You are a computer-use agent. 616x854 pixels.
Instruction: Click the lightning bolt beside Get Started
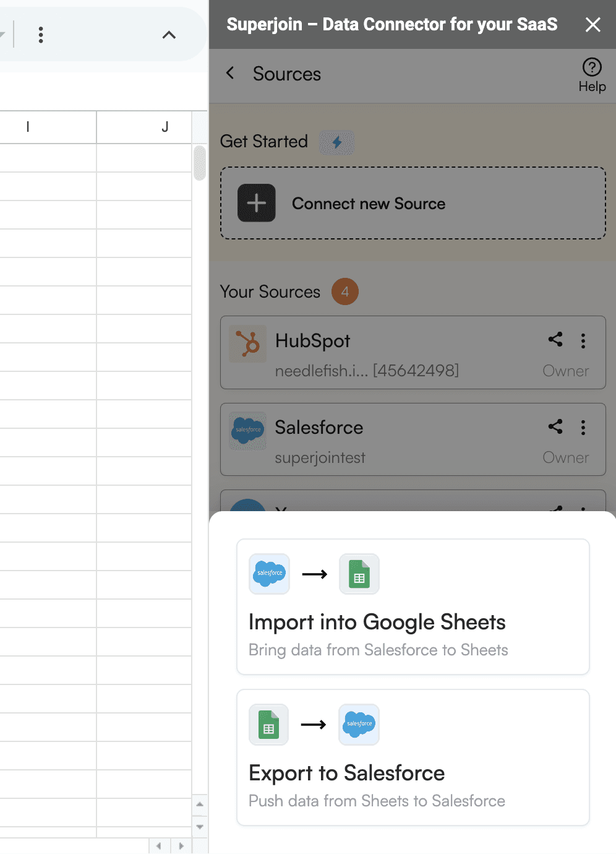click(337, 142)
